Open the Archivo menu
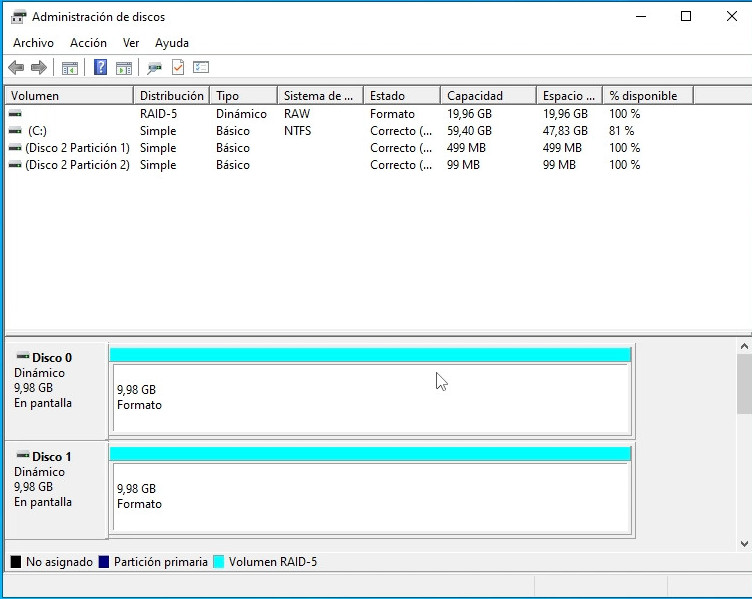The width and height of the screenshot is (752, 599). click(x=33, y=43)
